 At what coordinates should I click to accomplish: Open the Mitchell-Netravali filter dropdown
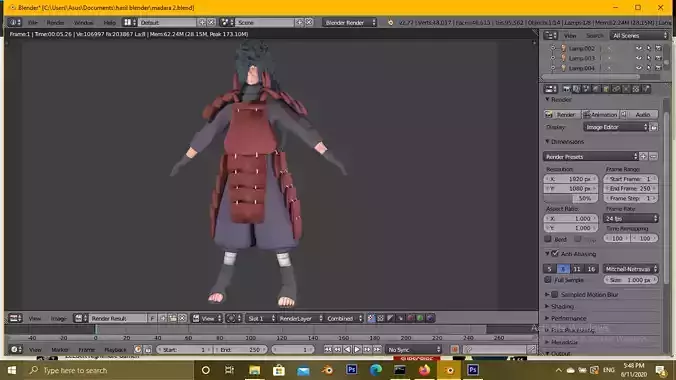point(630,269)
